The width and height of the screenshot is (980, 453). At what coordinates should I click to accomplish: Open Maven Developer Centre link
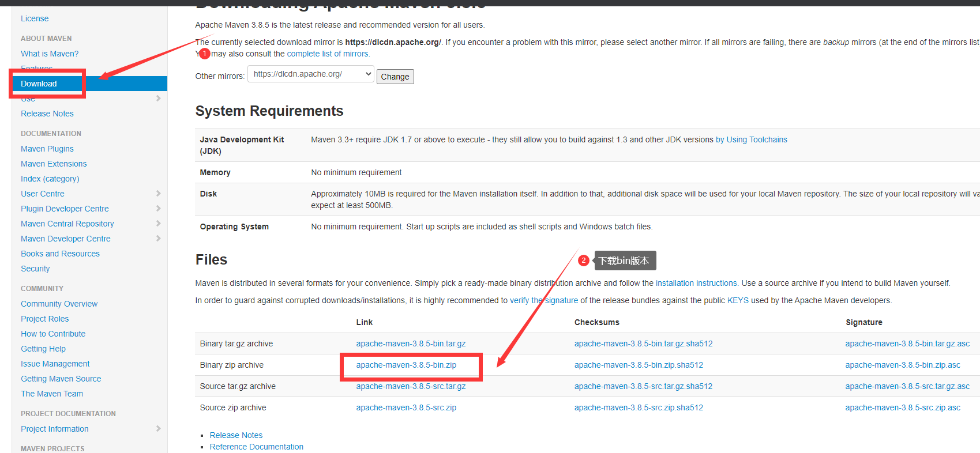coord(66,239)
